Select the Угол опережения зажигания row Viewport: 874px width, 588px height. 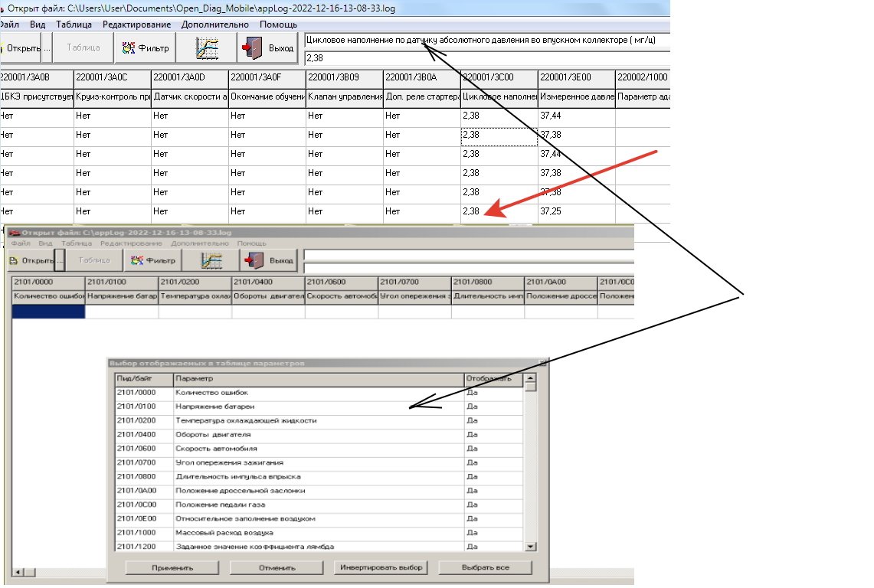click(x=319, y=462)
